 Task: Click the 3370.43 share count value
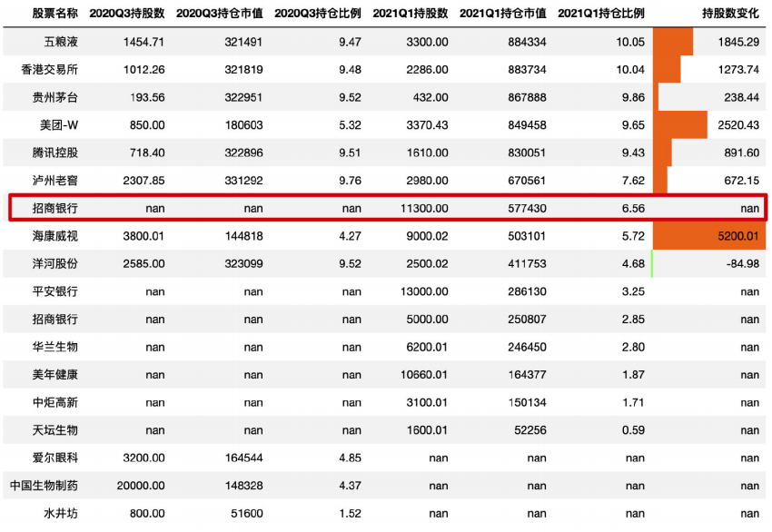click(428, 125)
